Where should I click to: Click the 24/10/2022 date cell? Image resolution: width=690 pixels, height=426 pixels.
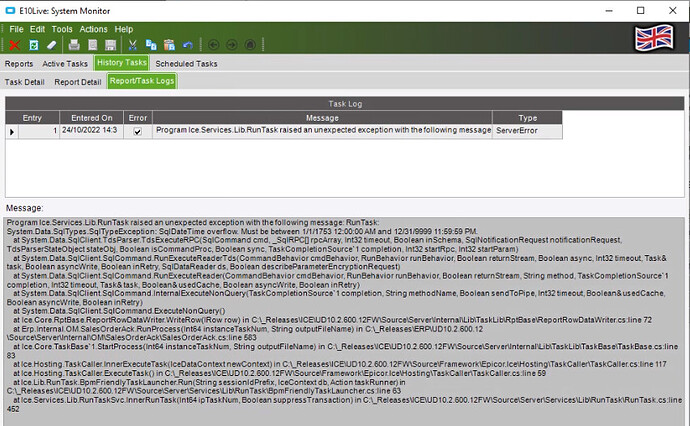92,131
